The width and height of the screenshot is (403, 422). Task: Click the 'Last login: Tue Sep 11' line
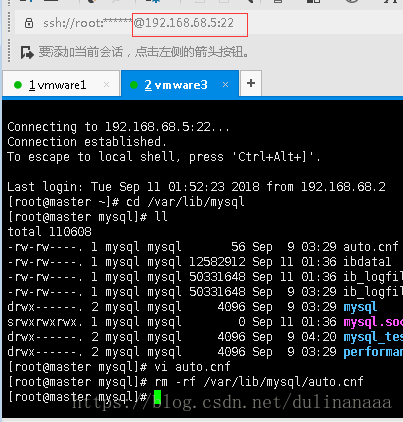[x=196, y=187]
